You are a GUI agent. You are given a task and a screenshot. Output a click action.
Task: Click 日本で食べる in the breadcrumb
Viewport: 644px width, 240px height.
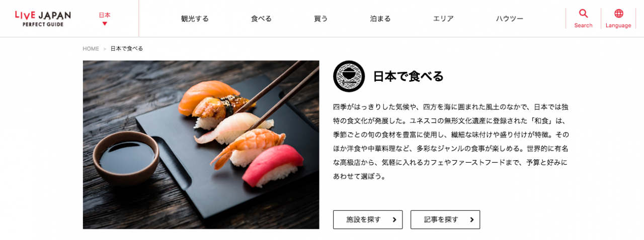[127, 49]
